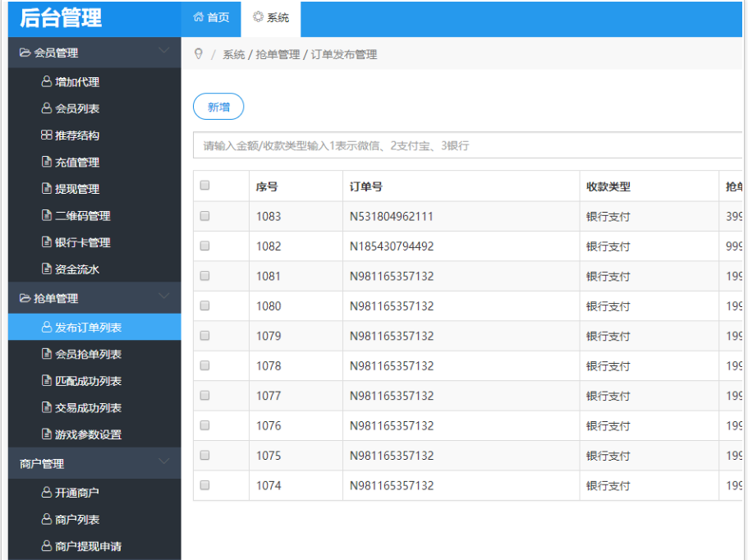Check the box for order row 1083

(205, 217)
